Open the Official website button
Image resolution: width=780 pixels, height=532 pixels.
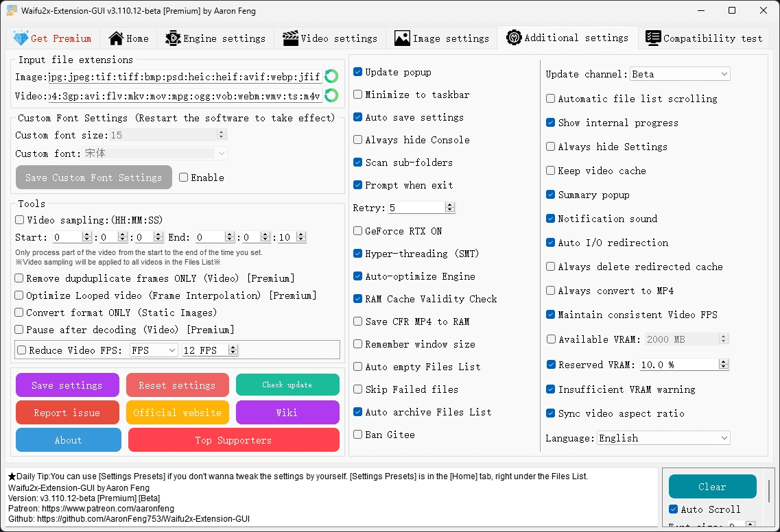click(178, 413)
